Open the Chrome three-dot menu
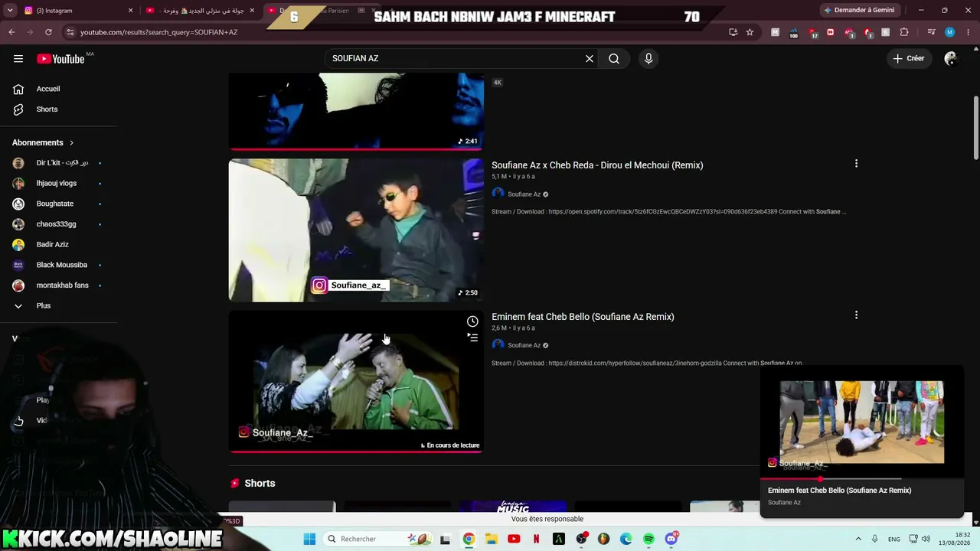 click(x=968, y=32)
